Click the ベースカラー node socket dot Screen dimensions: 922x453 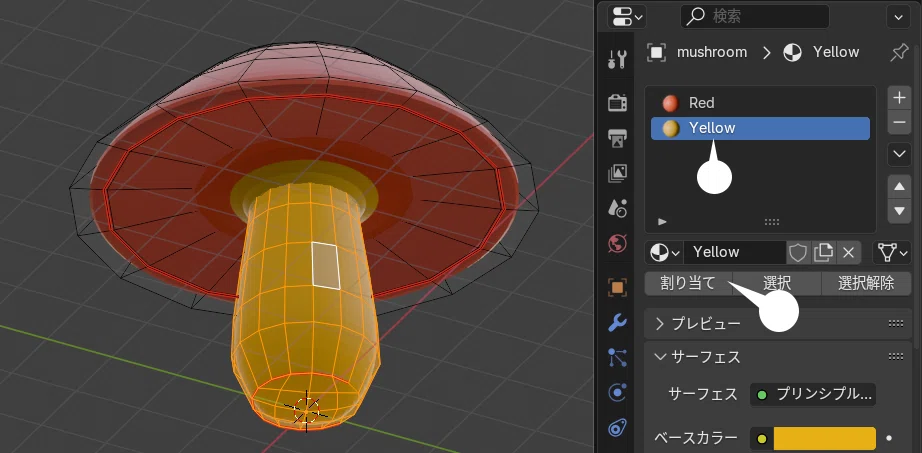(762, 439)
